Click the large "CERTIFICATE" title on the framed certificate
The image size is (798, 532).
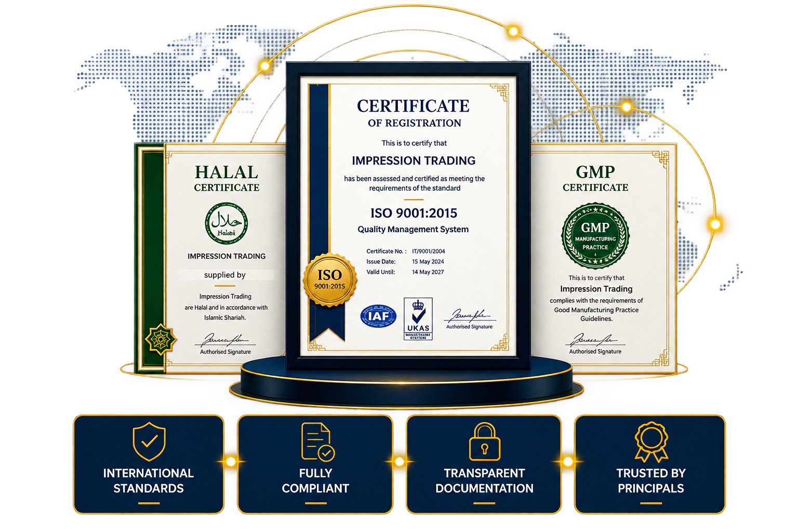[x=414, y=105]
